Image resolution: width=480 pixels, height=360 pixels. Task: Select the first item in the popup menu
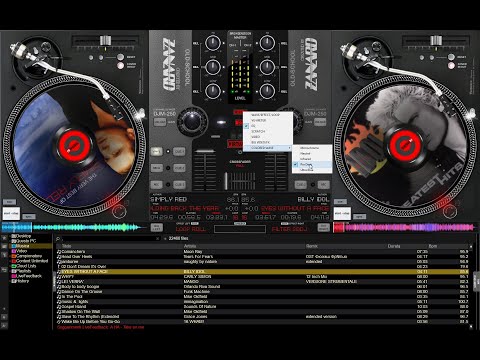click(268, 115)
